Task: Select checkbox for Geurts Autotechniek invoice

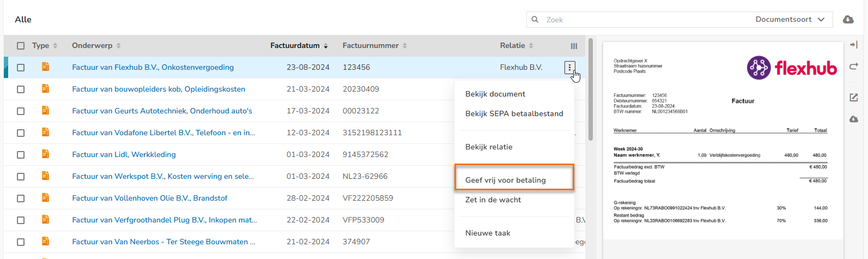Action: (x=21, y=111)
